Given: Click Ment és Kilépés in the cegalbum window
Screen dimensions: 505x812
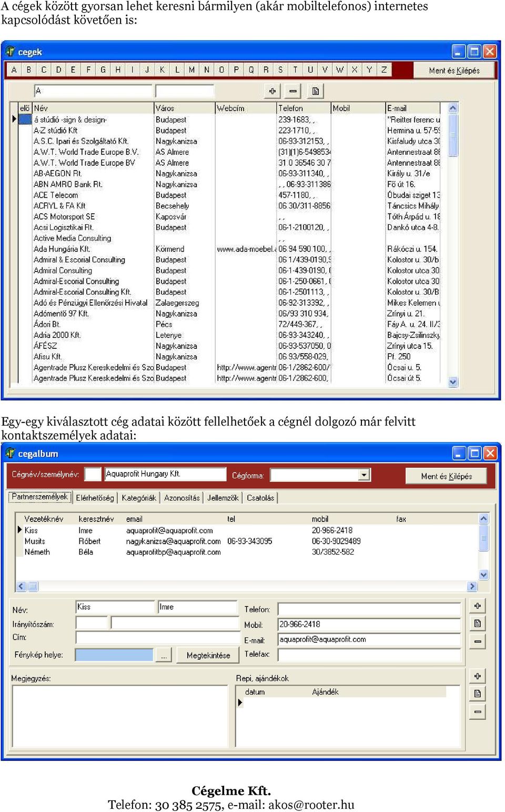Looking at the screenshot, I should tap(446, 476).
